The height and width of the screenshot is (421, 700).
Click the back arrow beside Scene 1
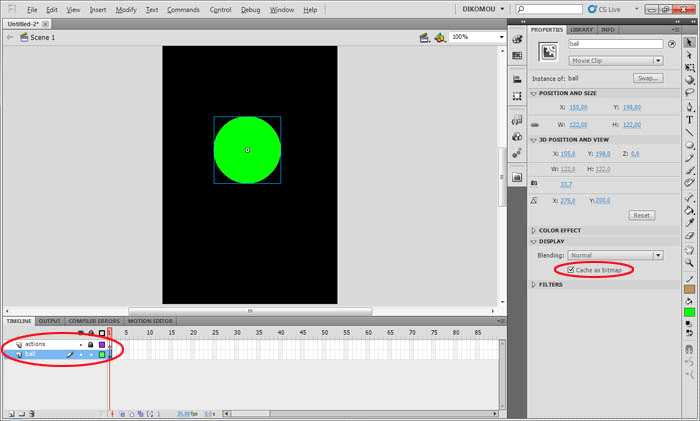(x=10, y=38)
